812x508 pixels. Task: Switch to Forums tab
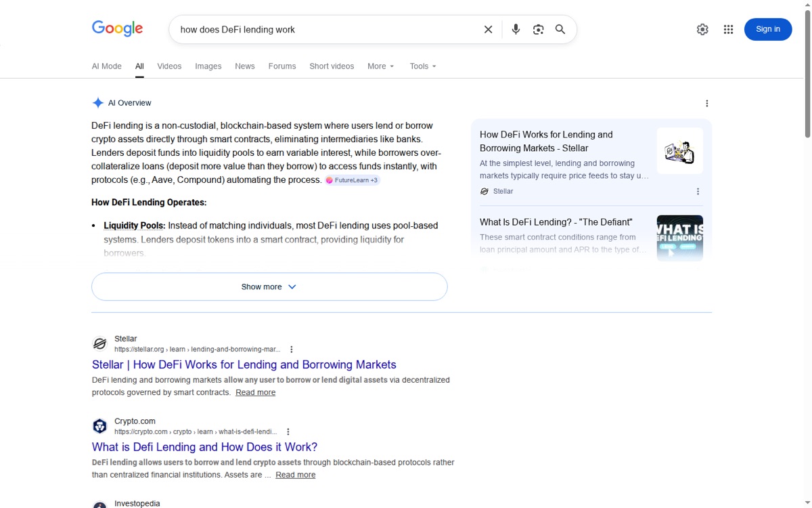[x=282, y=66]
